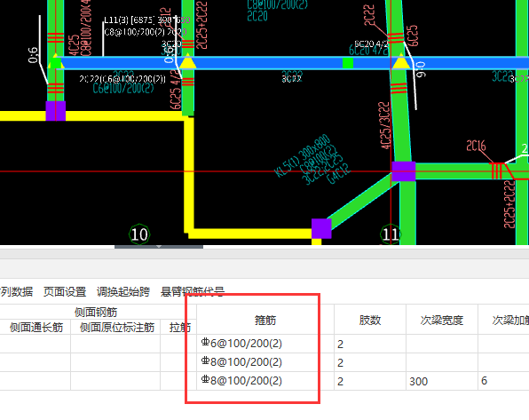Click the 次梁加筋 cell showing 6
The height and width of the screenshot is (420, 529).
pos(503,381)
